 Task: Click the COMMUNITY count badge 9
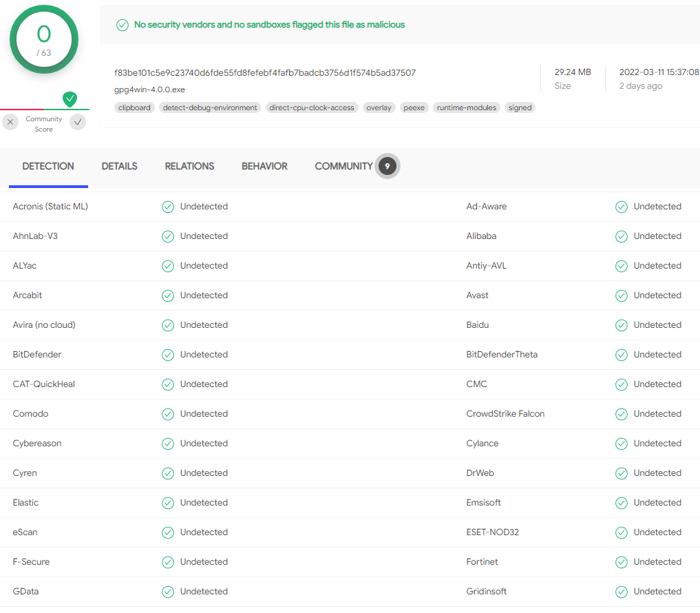coord(387,166)
